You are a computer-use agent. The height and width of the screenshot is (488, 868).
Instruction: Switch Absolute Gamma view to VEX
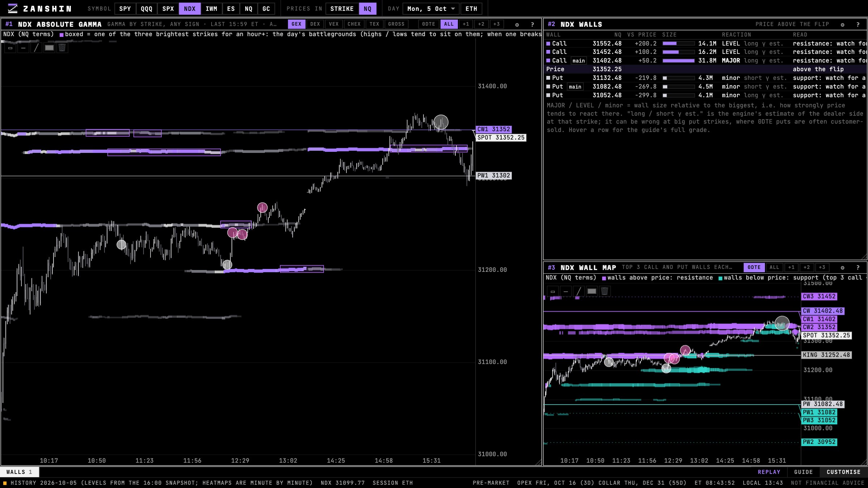[x=334, y=24]
